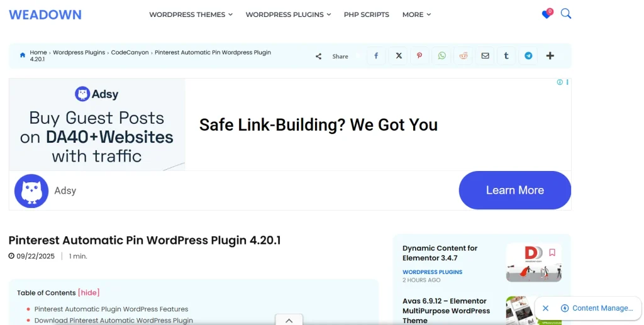
Task: Show more share options plus button
Action: [x=550, y=56]
